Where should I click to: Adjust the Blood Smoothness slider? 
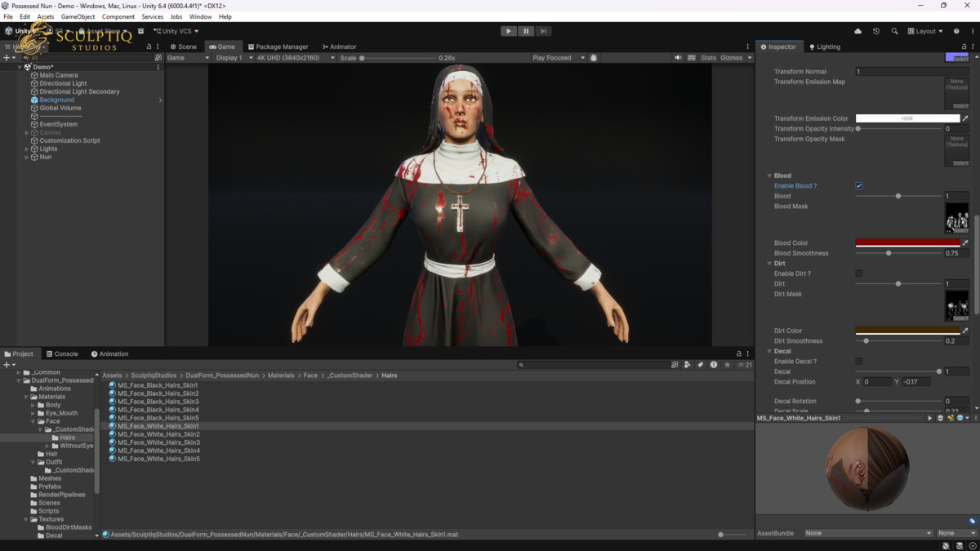[898, 253]
